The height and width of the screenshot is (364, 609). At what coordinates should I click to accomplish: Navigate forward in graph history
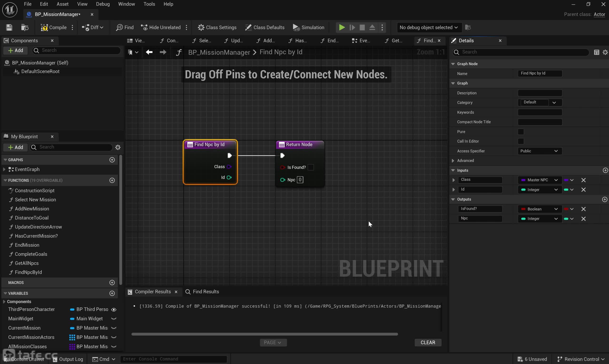[x=163, y=52]
